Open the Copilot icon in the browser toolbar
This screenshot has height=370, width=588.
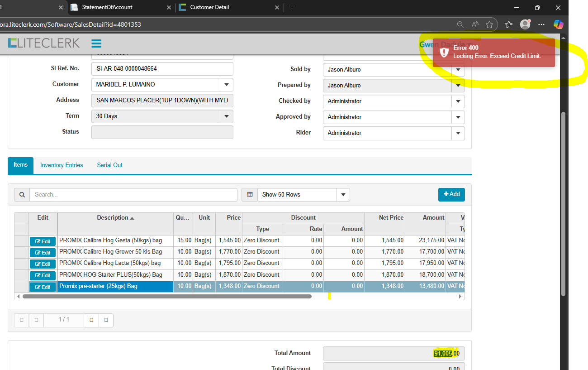coord(558,24)
